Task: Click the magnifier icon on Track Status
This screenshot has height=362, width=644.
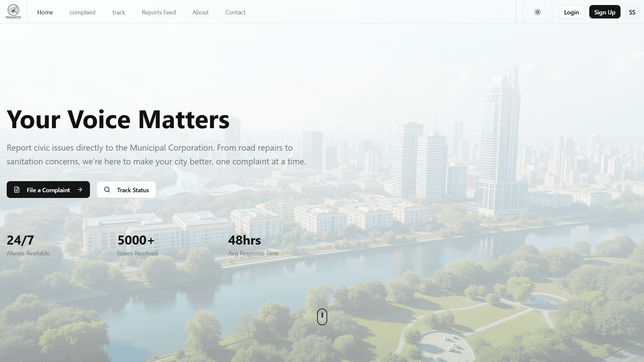Action: pos(107,190)
